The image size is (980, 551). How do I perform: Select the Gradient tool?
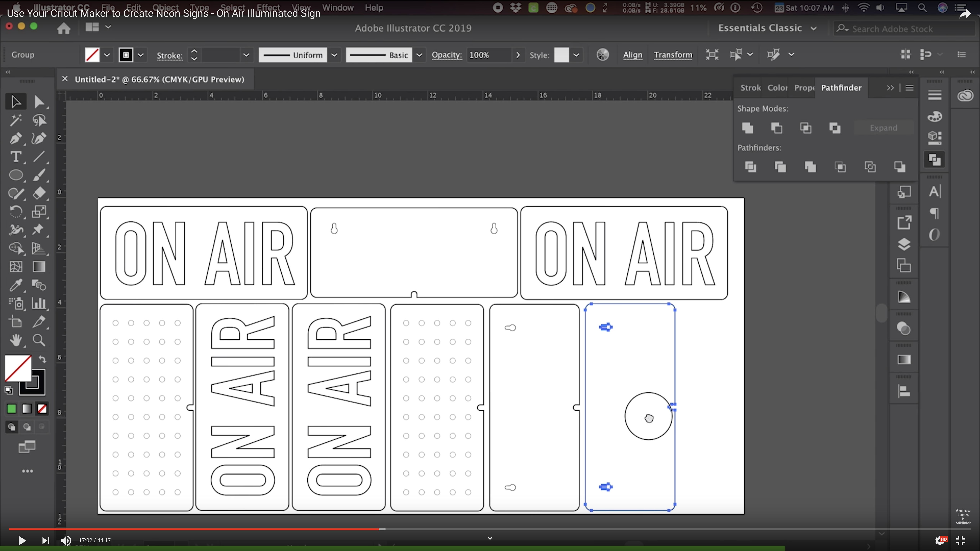39,267
